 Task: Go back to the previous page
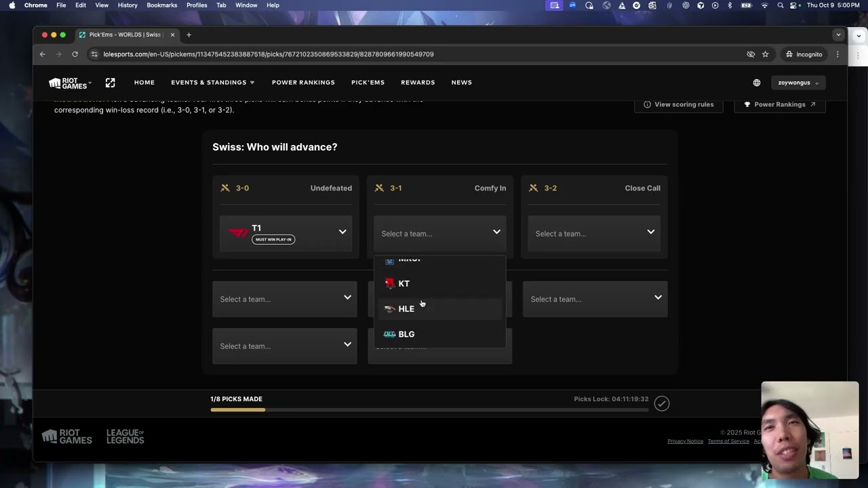[43, 54]
